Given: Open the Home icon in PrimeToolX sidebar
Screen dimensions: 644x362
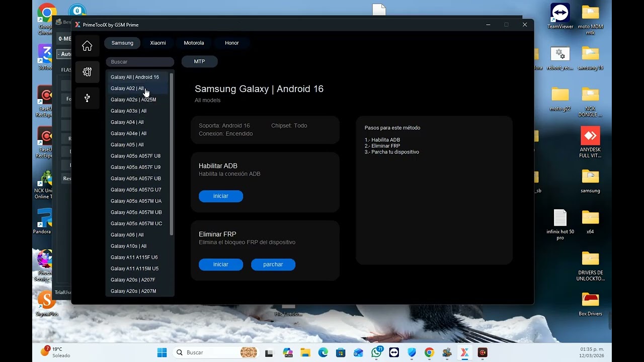Looking at the screenshot, I should pyautogui.click(x=87, y=46).
